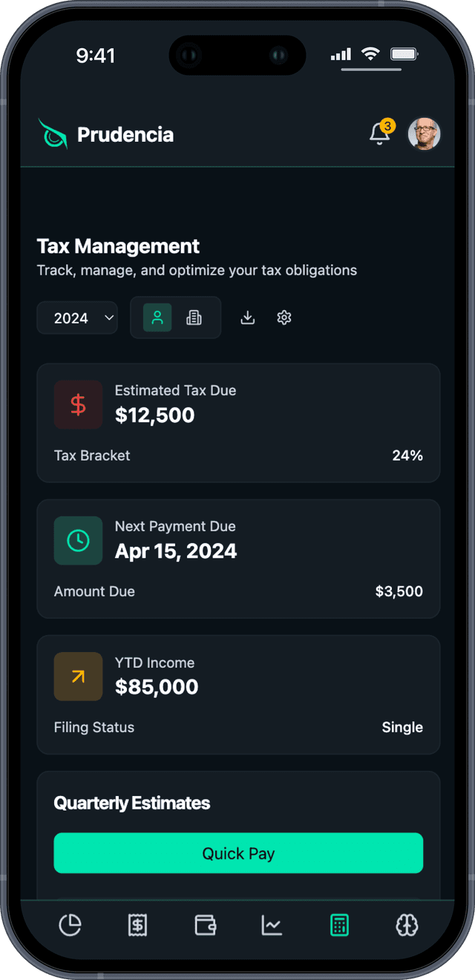Open the receipt bills tab

137,925
